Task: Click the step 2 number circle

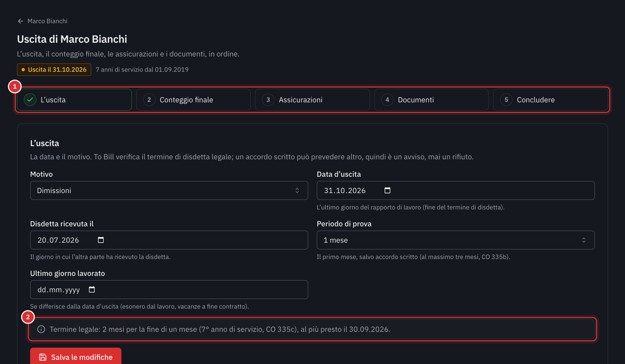Action: point(149,100)
